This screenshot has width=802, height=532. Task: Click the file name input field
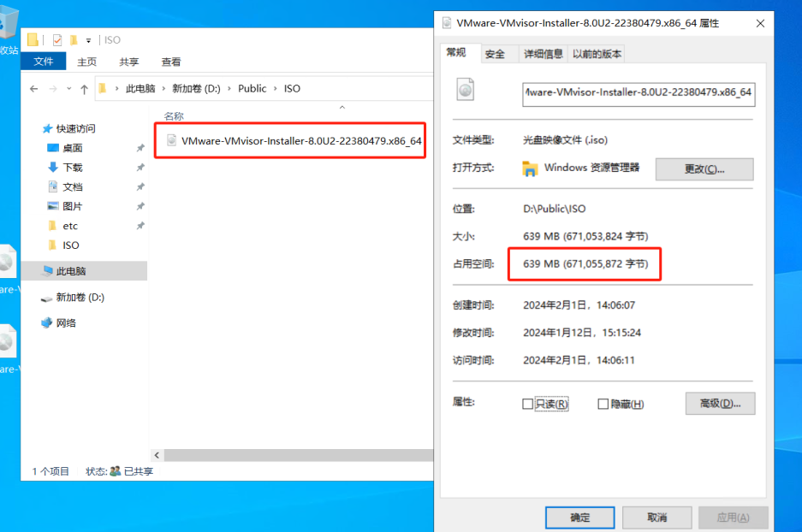pos(639,94)
